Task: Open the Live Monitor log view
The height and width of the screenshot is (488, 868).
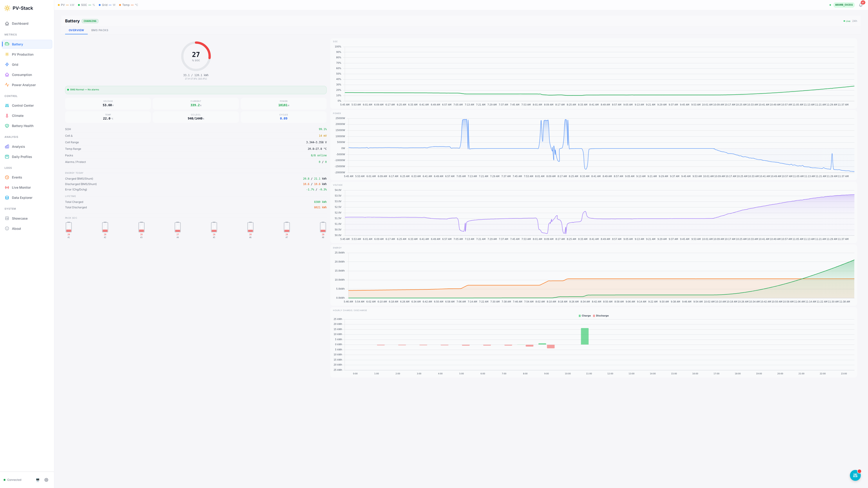Action: tap(20, 187)
